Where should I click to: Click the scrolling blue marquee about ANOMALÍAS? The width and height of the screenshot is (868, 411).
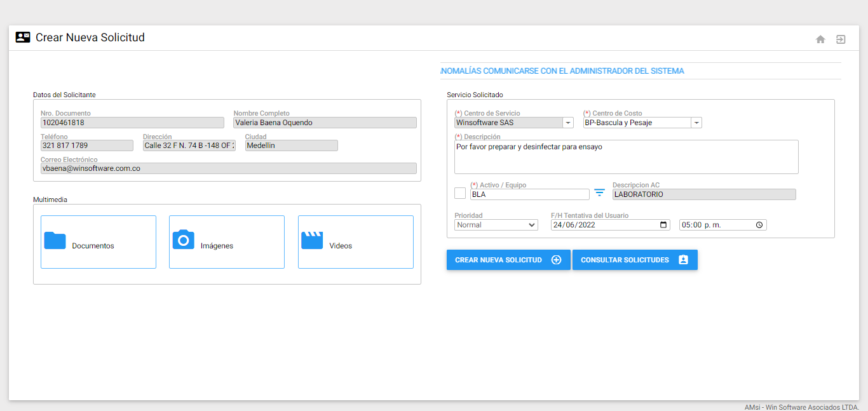(x=562, y=71)
